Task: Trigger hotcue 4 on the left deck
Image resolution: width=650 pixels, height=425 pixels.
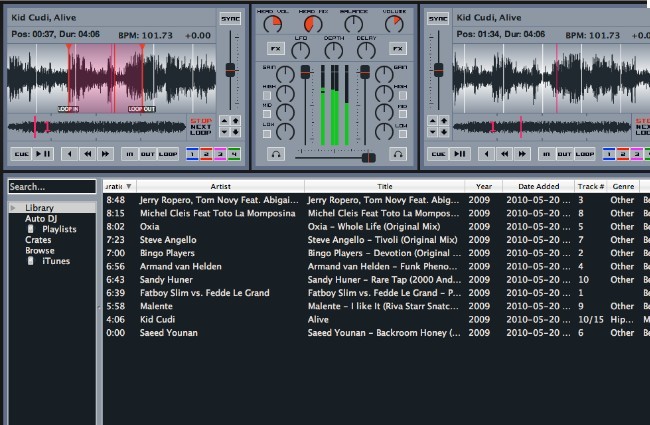Action: [234, 154]
